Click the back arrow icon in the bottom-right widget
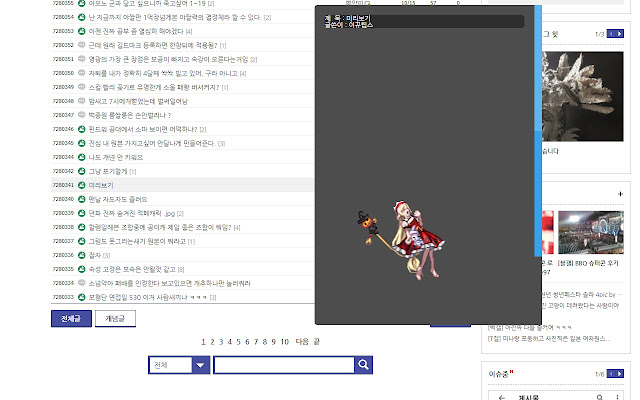Screen dimensions: 640x400 502,397
